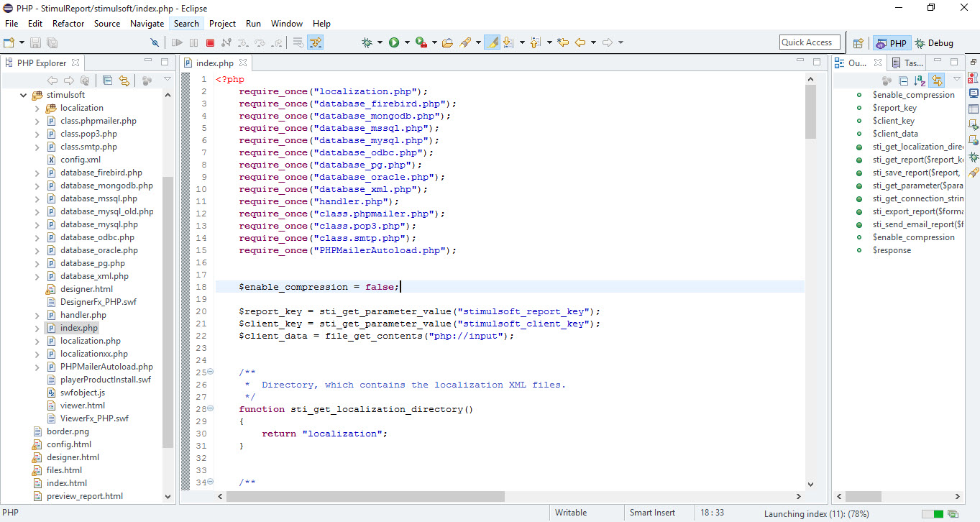Image resolution: width=980 pixels, height=522 pixels.
Task: Click the indexing progress bar
Action: [x=933, y=513]
